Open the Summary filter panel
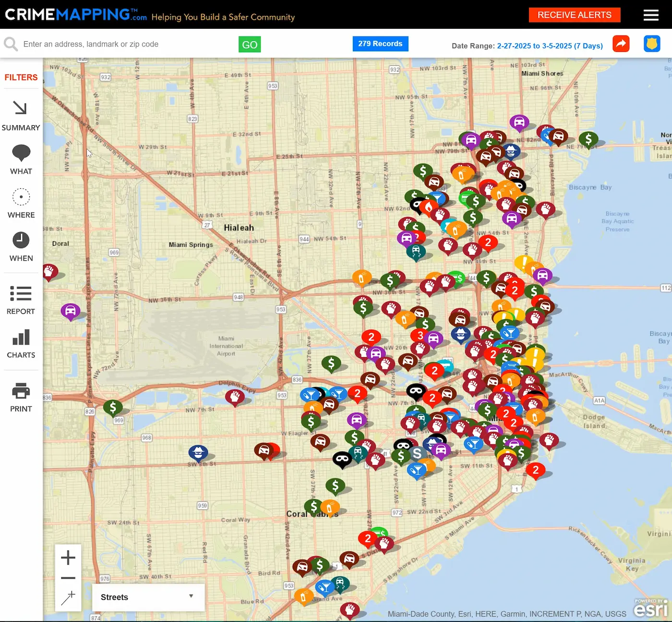672x622 pixels. tap(21, 116)
